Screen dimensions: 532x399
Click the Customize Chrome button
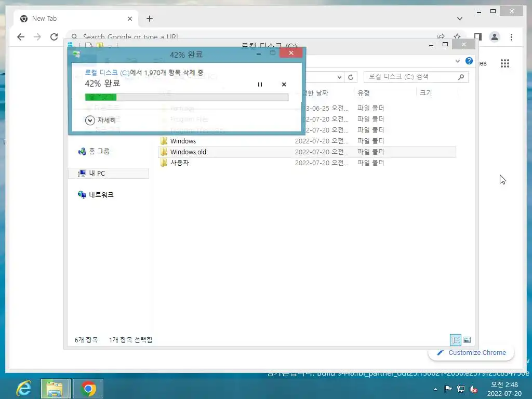pos(471,353)
